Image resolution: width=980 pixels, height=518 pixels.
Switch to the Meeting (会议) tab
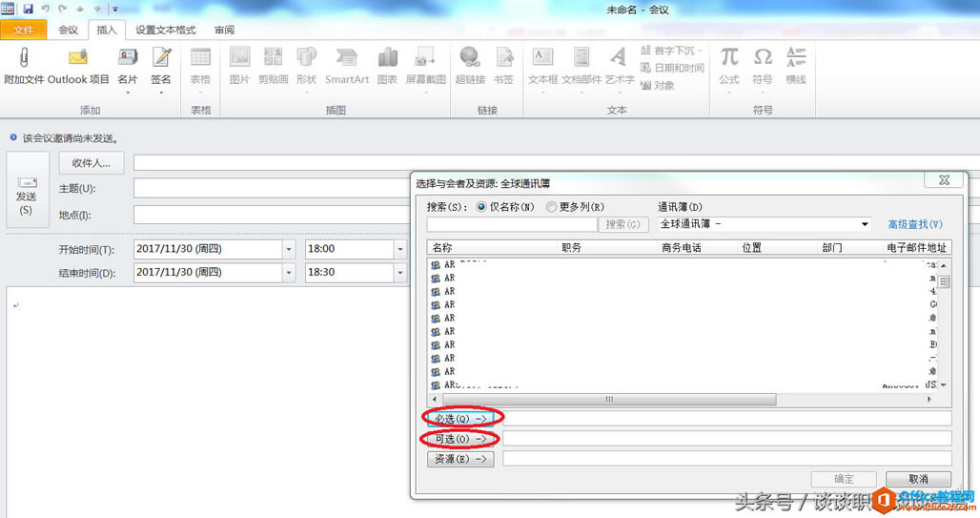click(x=68, y=30)
